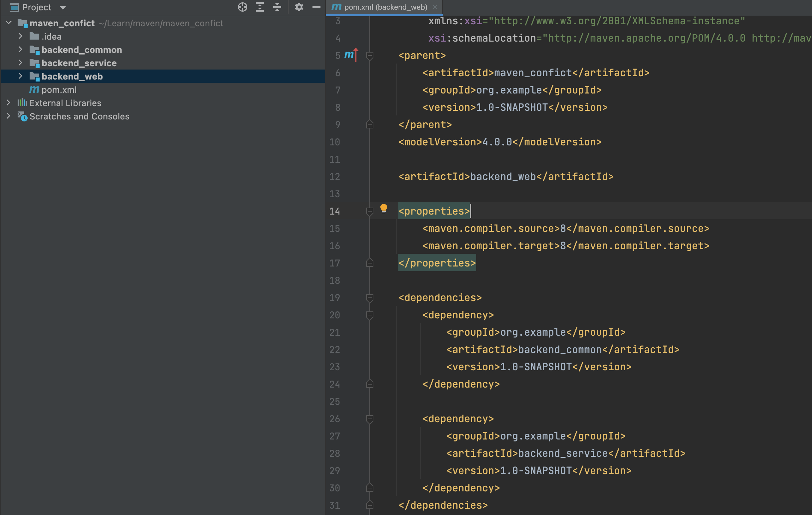Click the Project view window icon

14,7
